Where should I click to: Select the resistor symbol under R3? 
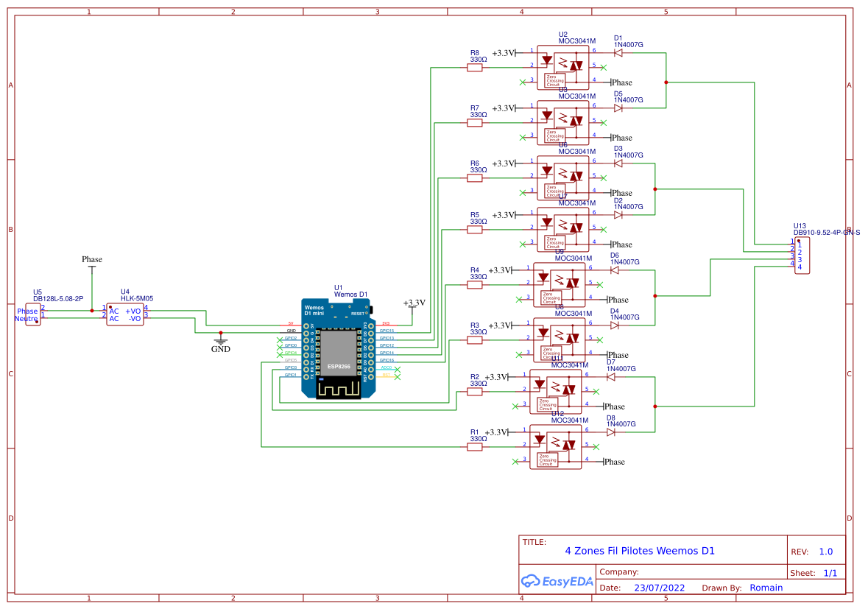(475, 340)
